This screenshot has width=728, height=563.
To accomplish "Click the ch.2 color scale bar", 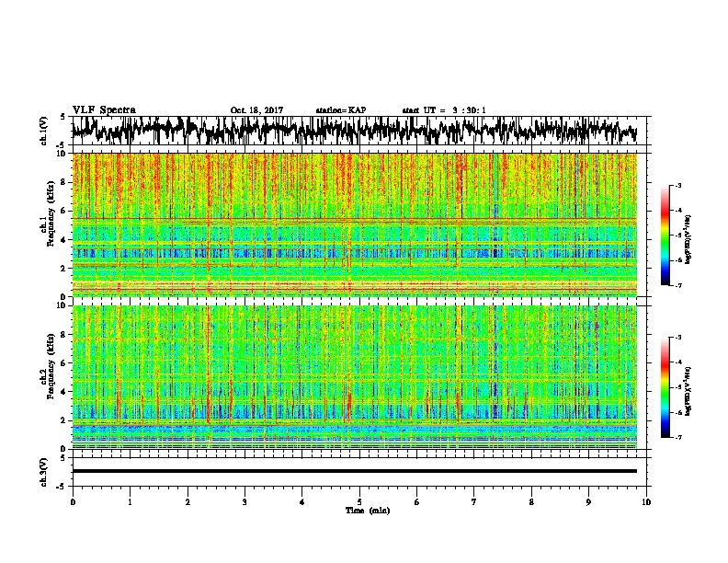I will coord(665,387).
